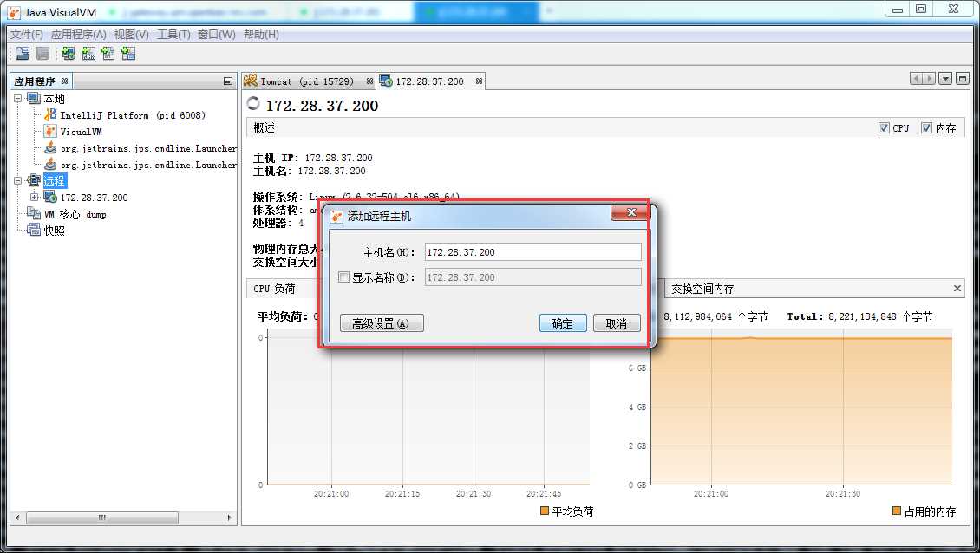Close the Tomcat (pid 15729) tab

click(369, 81)
